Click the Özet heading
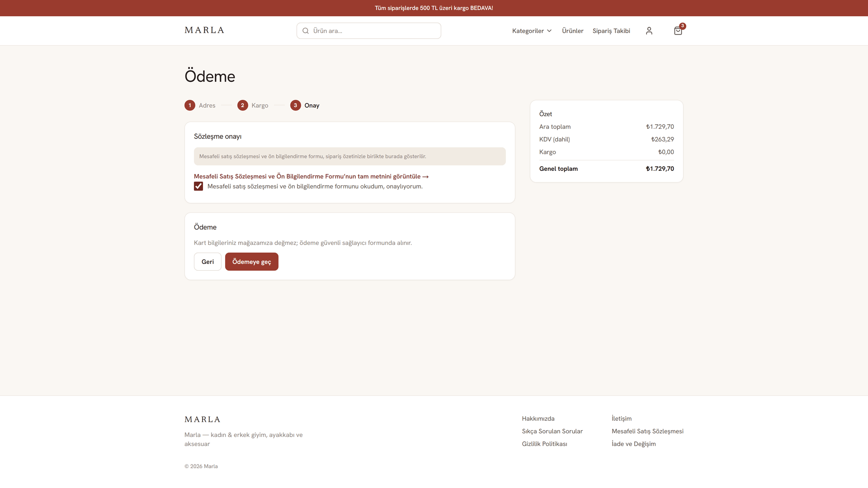868x488 pixels. pyautogui.click(x=546, y=114)
